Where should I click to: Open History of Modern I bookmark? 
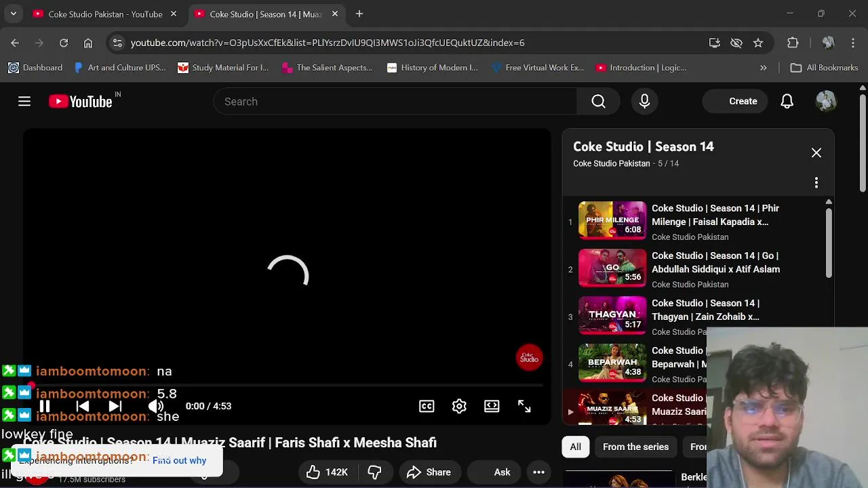(432, 68)
